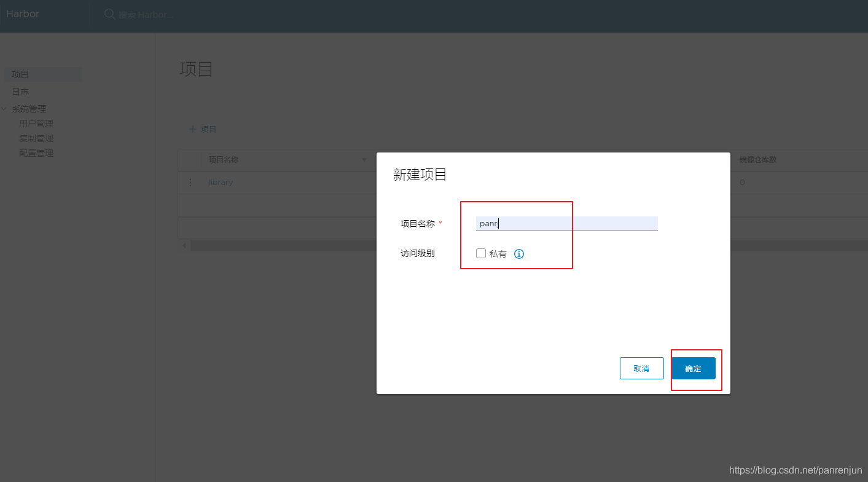Click the 0 value in library row

(742, 183)
